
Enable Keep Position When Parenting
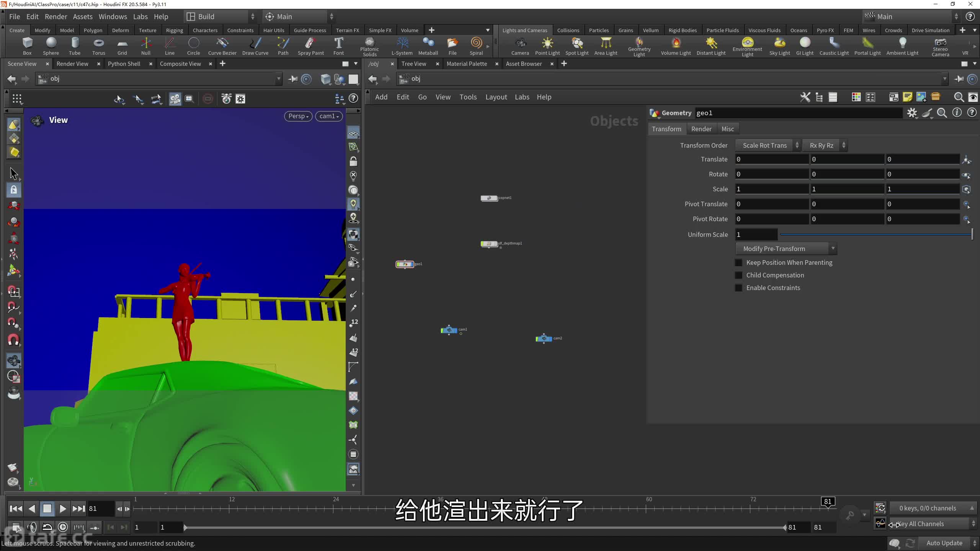click(x=739, y=262)
